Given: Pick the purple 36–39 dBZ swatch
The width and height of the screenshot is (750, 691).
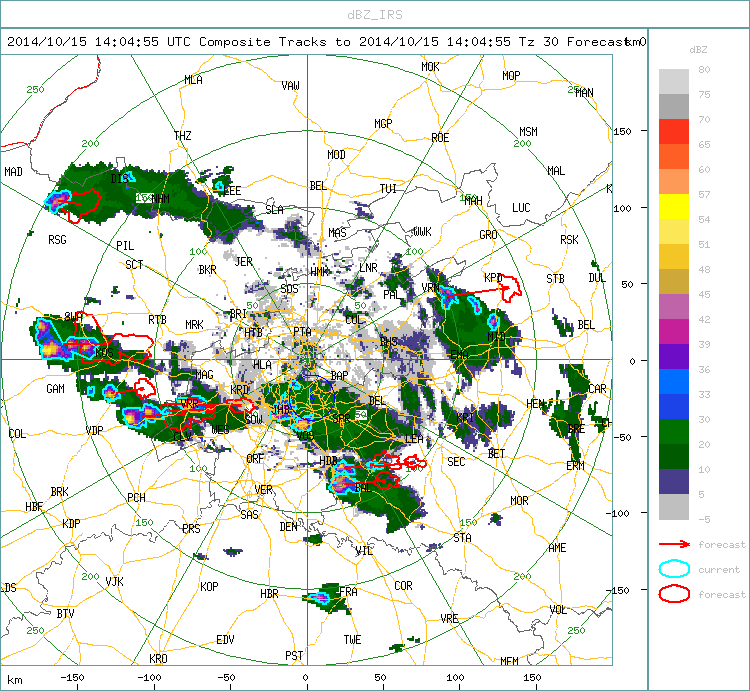Looking at the screenshot, I should (673, 356).
